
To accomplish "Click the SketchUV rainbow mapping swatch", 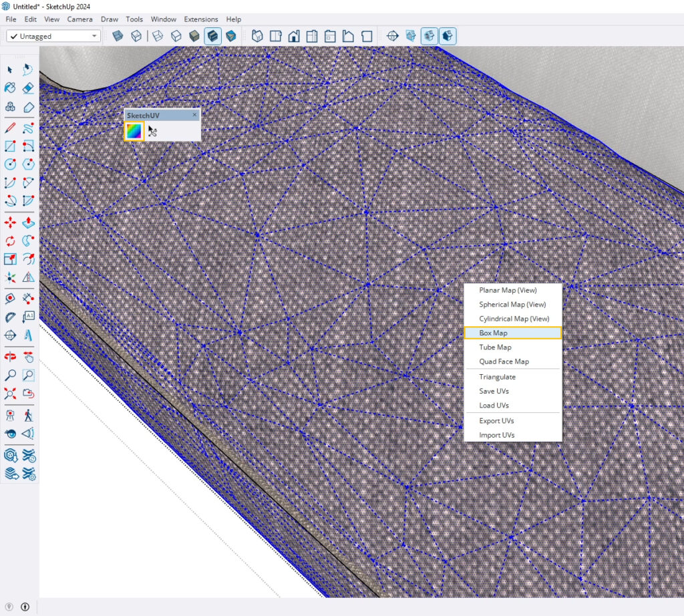I will click(x=134, y=132).
